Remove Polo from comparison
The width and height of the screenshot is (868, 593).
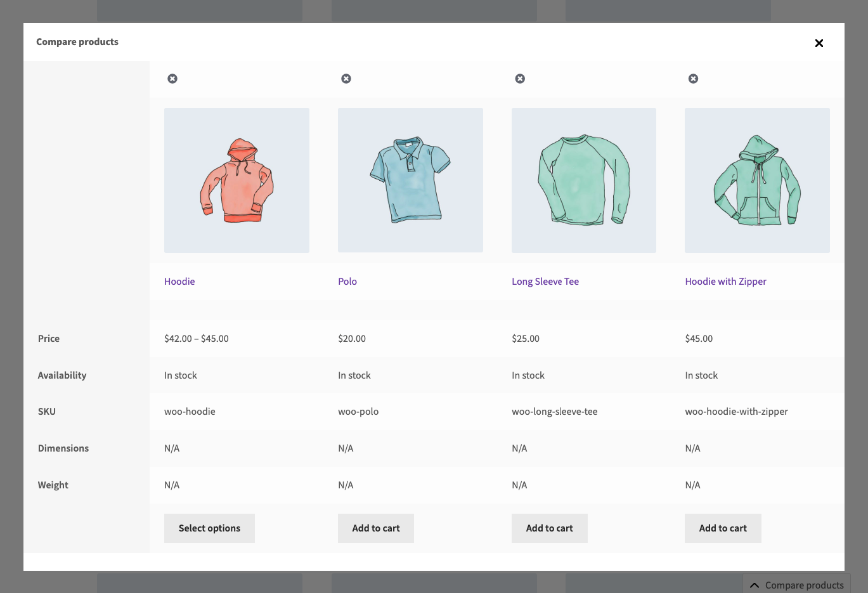tap(346, 79)
